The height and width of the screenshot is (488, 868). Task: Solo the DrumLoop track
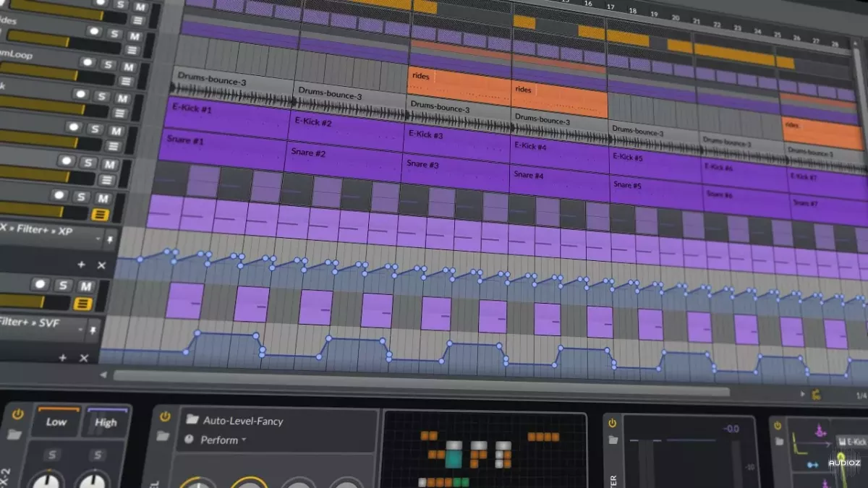pyautogui.click(x=109, y=65)
